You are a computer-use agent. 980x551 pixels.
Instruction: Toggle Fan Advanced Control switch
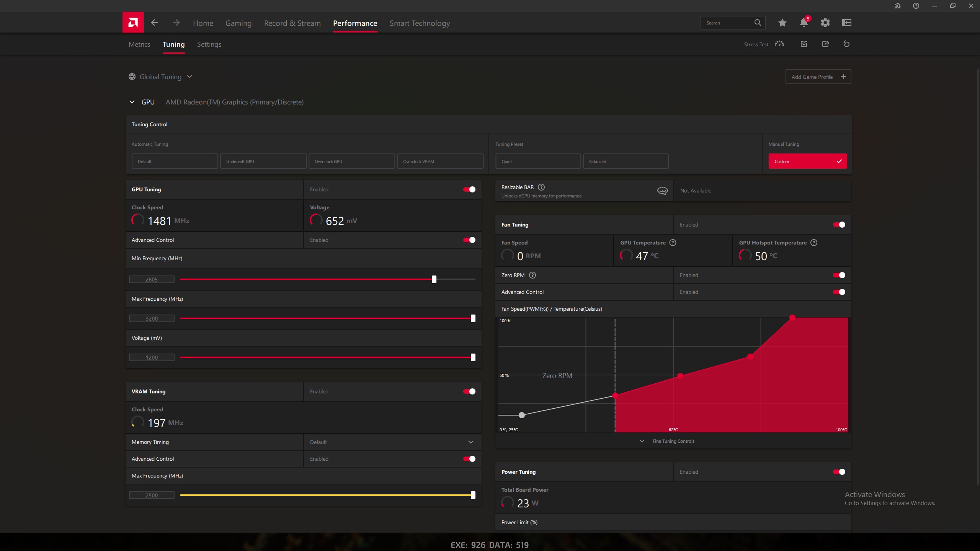pos(839,292)
